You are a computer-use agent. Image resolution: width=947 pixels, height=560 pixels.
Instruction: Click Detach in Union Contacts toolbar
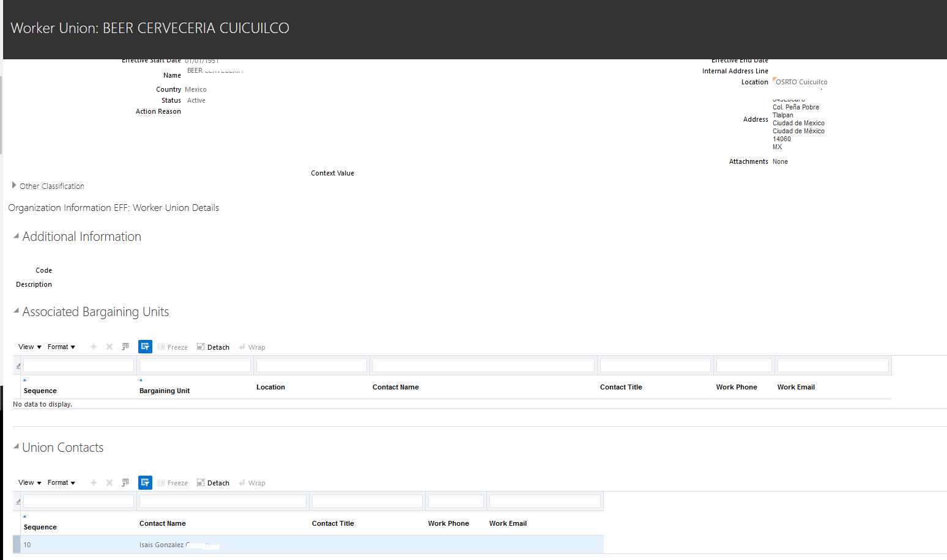[213, 483]
